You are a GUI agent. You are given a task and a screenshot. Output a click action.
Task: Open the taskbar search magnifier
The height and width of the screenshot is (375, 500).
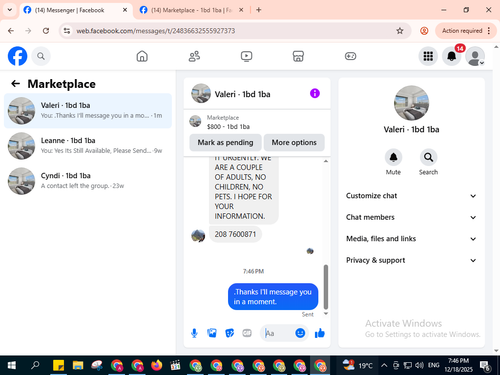pos(35,365)
